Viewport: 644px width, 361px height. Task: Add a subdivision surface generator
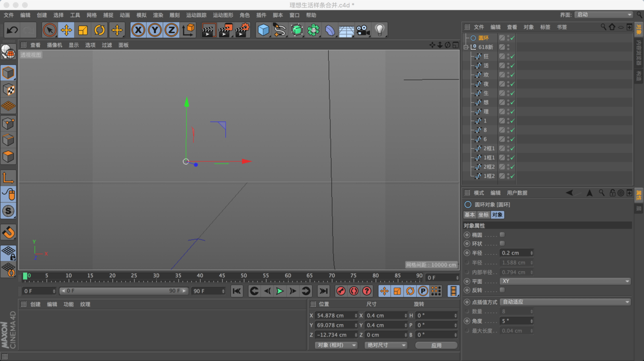(297, 30)
